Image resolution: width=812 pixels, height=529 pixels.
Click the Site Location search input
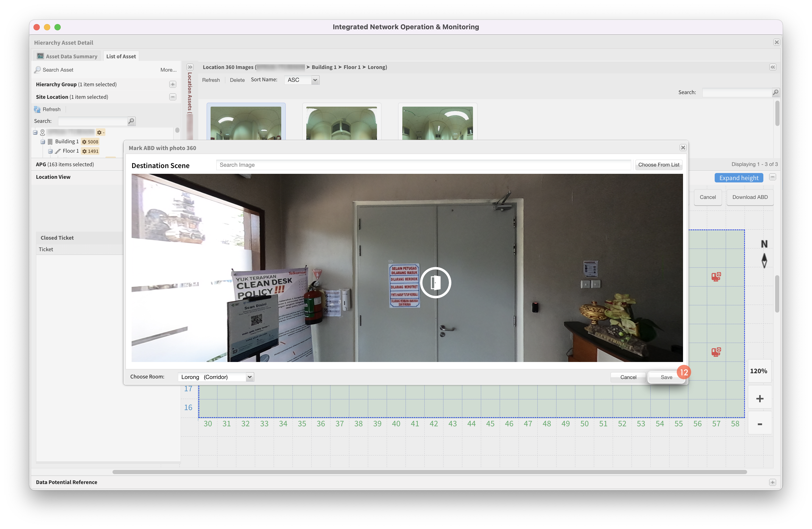(92, 121)
